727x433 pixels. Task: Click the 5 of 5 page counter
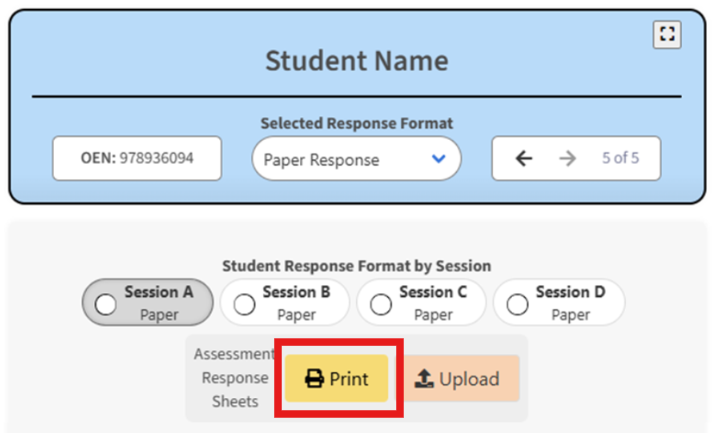point(620,158)
